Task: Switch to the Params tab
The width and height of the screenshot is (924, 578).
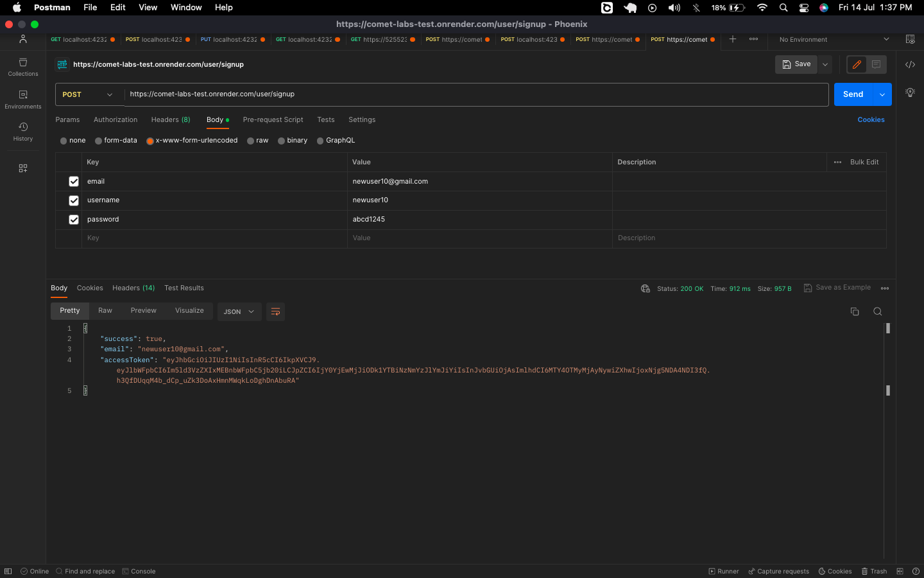Action: (67, 120)
